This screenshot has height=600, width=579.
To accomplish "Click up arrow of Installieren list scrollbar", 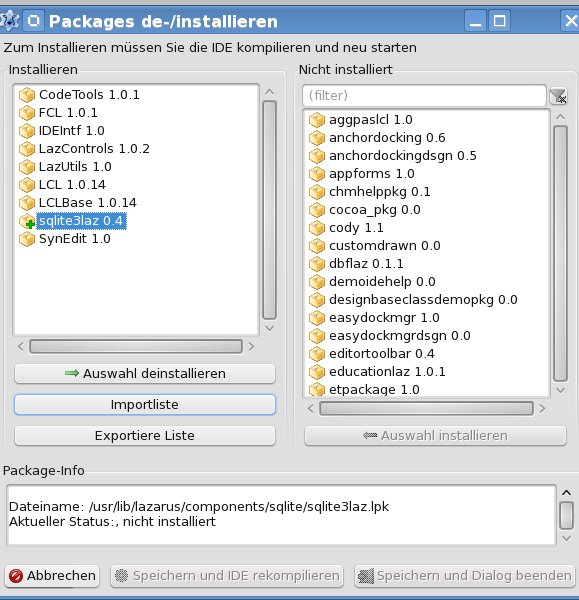I will coord(269,92).
